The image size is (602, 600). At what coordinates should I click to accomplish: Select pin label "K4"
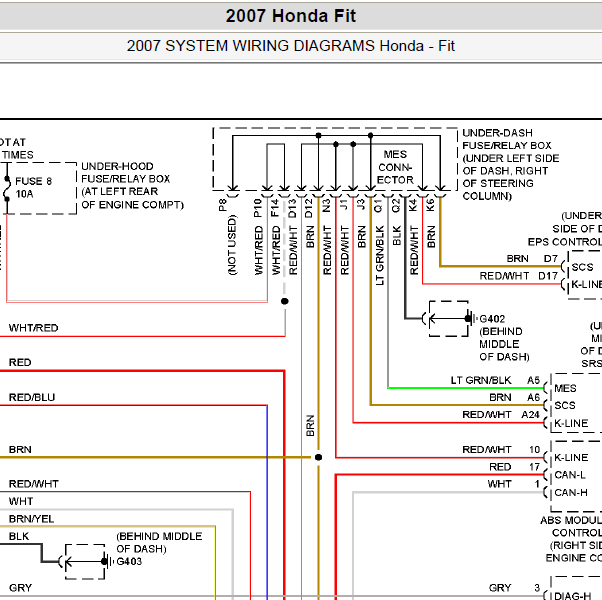[x=413, y=205]
